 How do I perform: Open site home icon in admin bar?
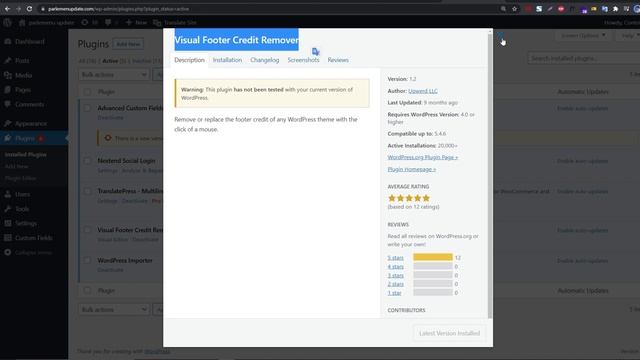click(22, 22)
